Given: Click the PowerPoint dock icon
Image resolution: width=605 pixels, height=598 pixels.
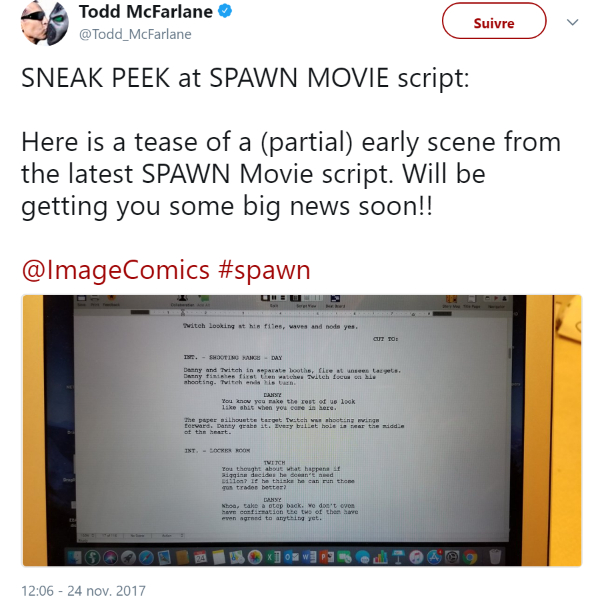Looking at the screenshot, I should 326,557.
